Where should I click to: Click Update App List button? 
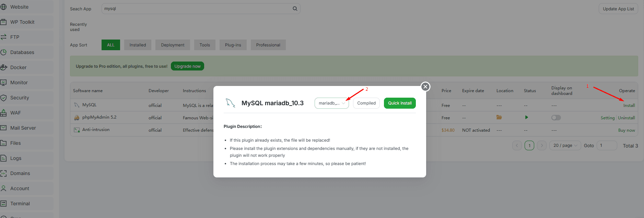point(618,9)
